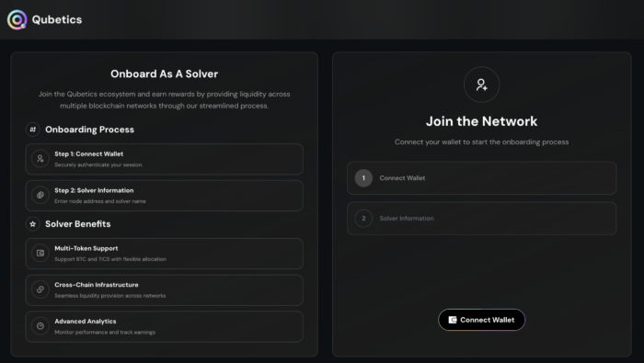Screen dimensions: 644x363
Task: Click 'Connect your wallet to start the onboarding process' text
Action: point(482,142)
